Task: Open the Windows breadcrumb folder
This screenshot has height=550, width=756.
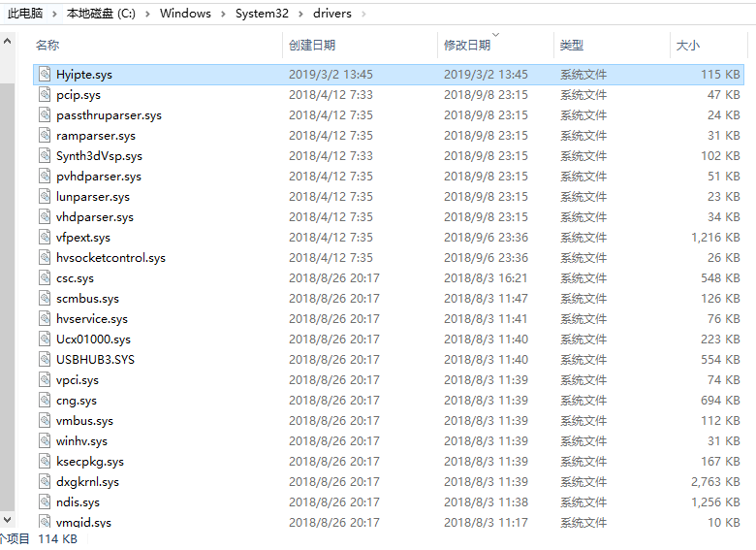Action: [185, 14]
